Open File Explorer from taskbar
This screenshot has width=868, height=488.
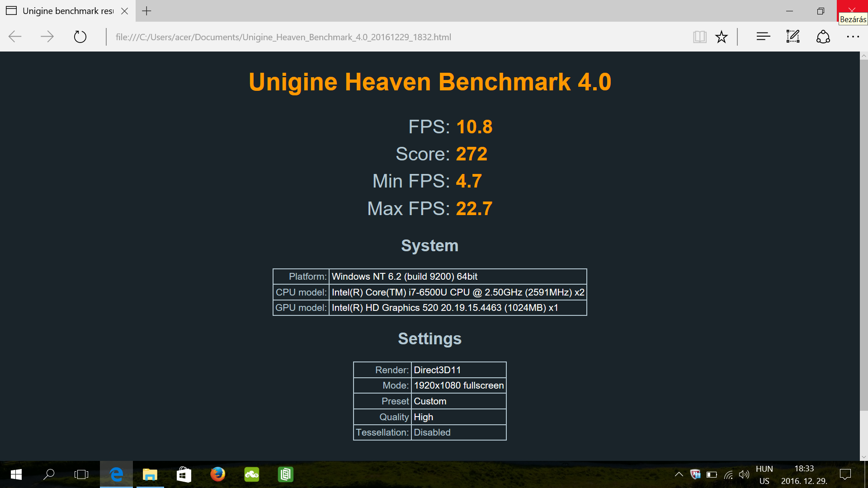[150, 474]
